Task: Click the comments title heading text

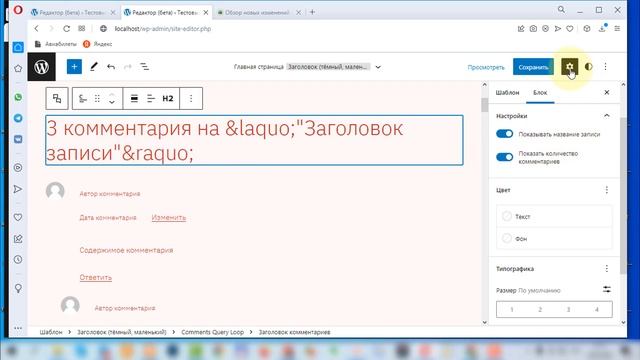Action: (x=254, y=140)
